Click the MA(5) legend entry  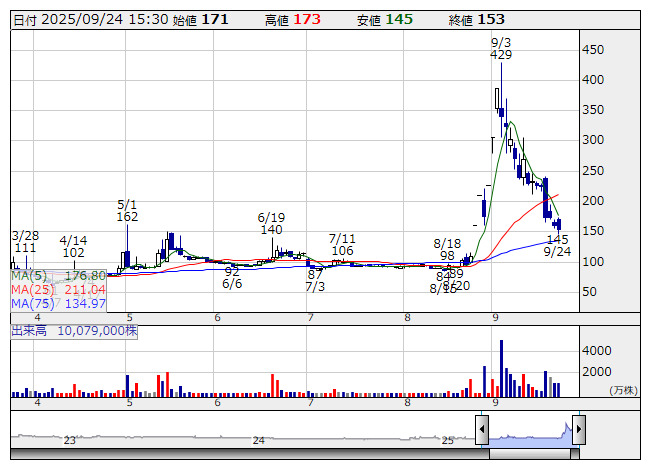[x=59, y=275]
